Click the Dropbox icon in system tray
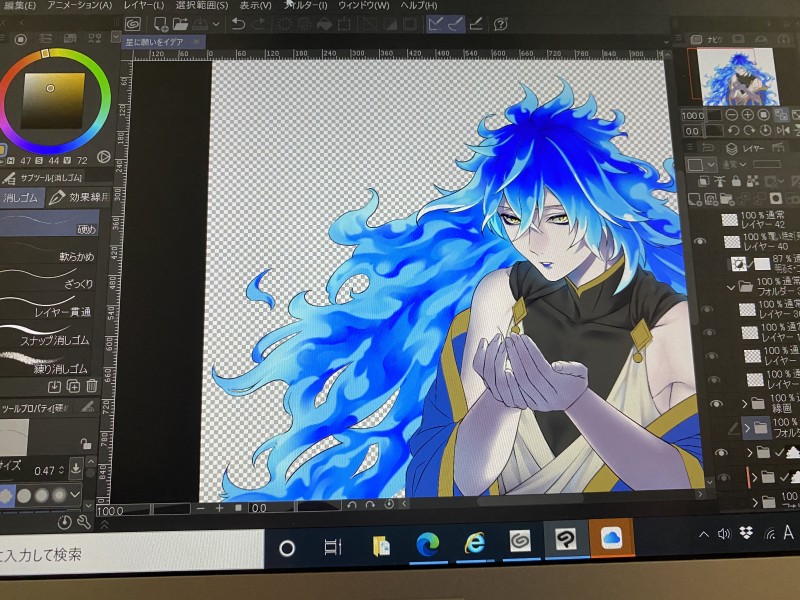This screenshot has height=600, width=800. click(746, 534)
